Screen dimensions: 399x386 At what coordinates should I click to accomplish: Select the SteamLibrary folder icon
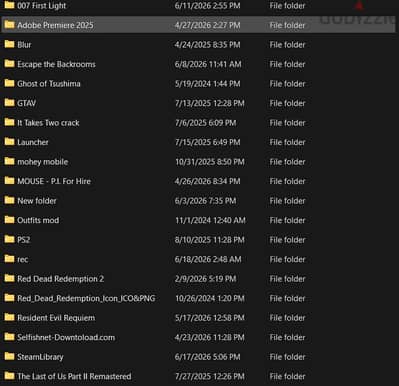pos(9,356)
